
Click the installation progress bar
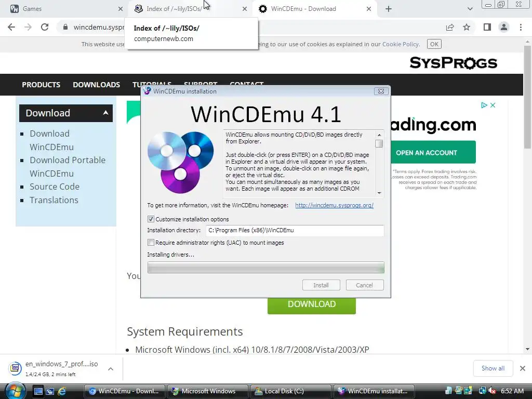click(265, 268)
